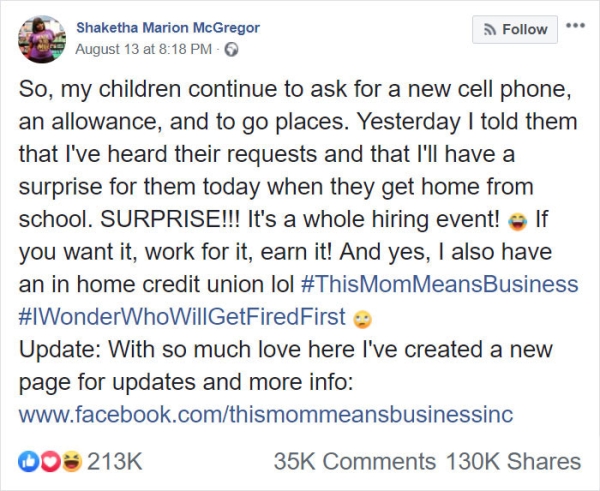The width and height of the screenshot is (600, 491).
Task: Click Shaketha Marion McGregor's profile picture
Action: (40, 40)
